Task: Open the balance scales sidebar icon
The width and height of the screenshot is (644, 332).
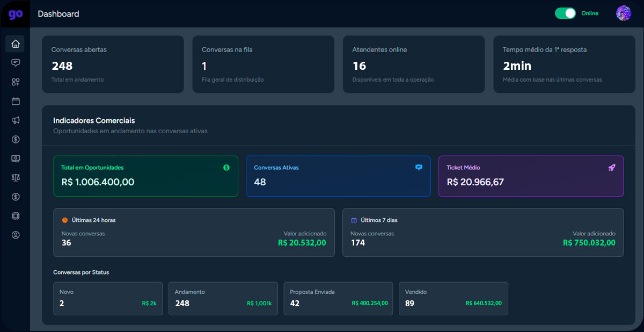Action: 16,178
